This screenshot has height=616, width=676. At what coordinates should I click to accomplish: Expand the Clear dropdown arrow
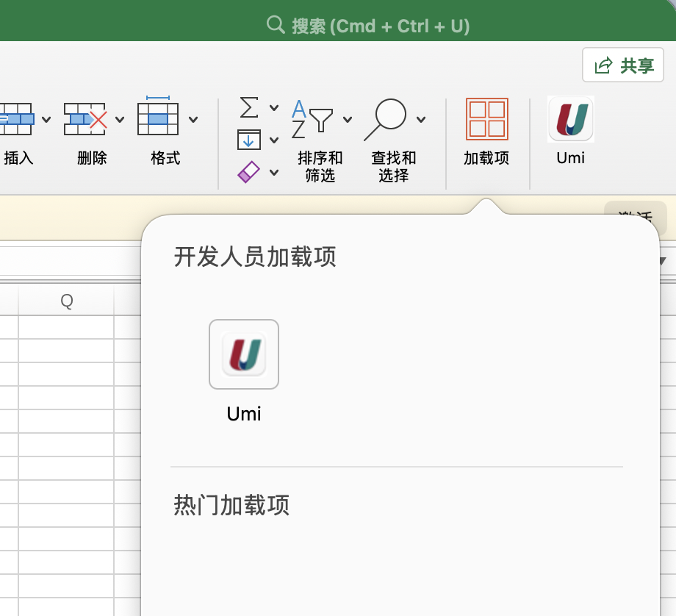[x=274, y=173]
